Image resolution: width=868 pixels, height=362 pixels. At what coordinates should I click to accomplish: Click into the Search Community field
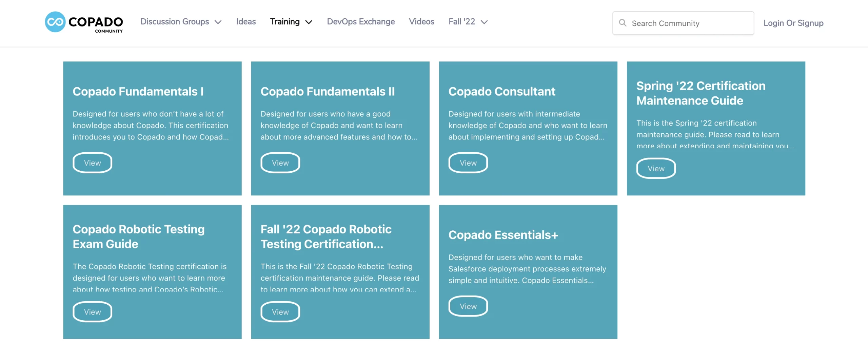pyautogui.click(x=683, y=23)
